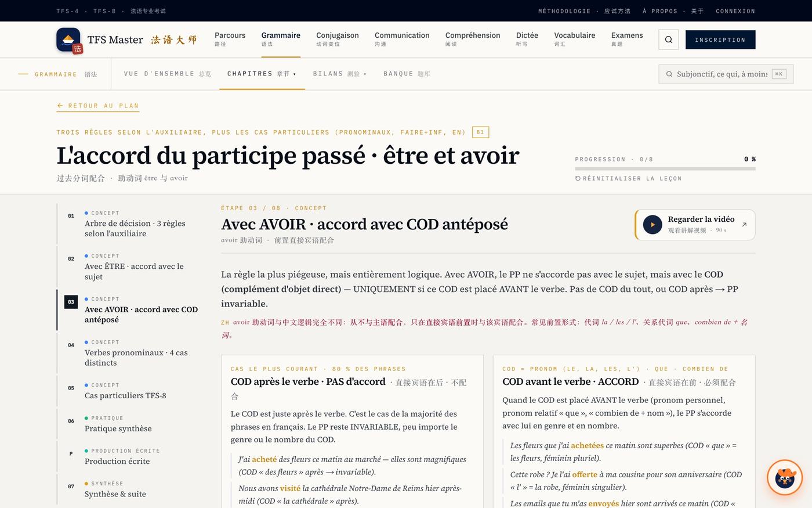Screen dimensions: 812x508
Task: Focus the Subjonctif grammar search field
Action: [x=726, y=74]
